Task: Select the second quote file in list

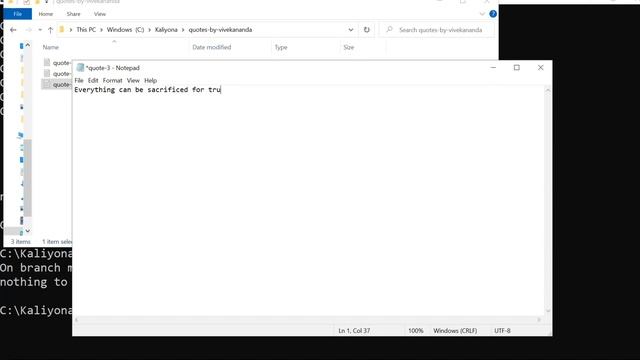Action: (57, 73)
